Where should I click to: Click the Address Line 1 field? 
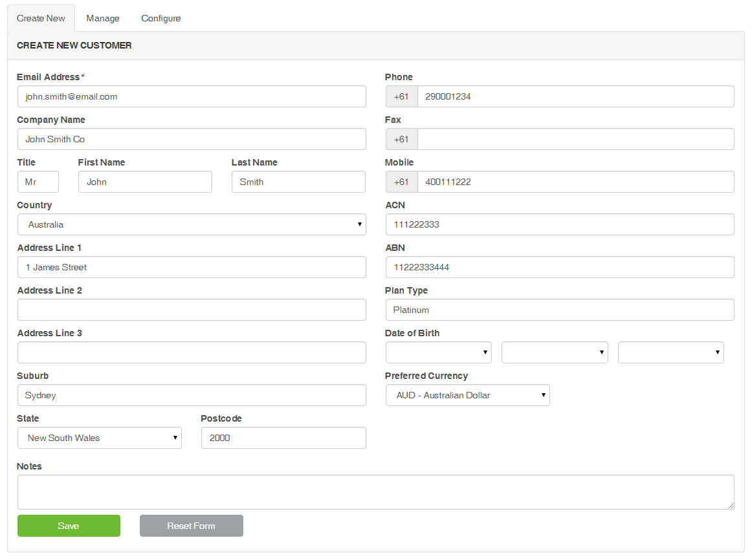point(192,267)
